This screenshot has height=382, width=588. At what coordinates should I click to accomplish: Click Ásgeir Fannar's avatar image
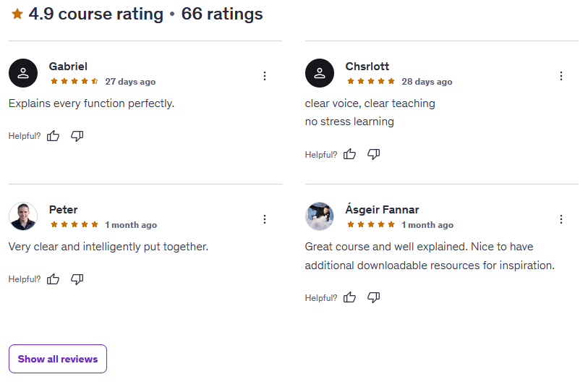click(x=320, y=216)
